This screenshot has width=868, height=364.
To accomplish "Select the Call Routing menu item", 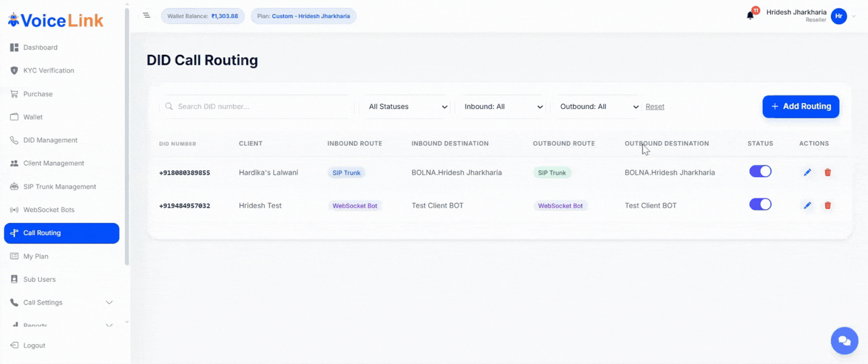I will coord(61,233).
